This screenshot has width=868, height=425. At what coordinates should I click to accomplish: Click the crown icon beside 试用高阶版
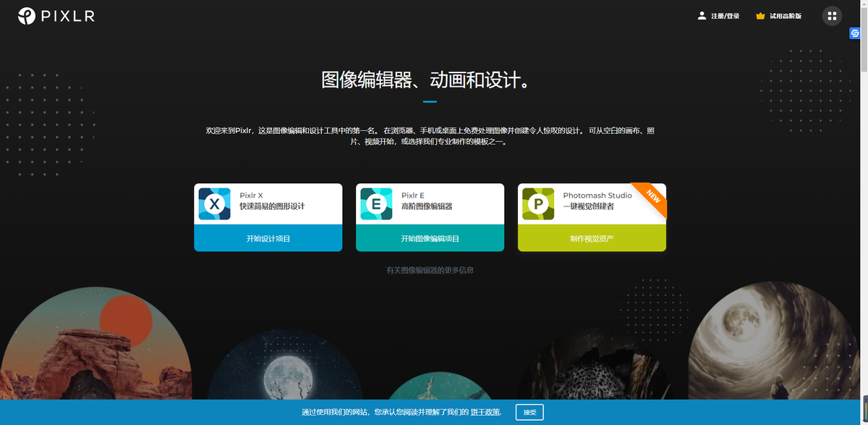click(x=760, y=16)
